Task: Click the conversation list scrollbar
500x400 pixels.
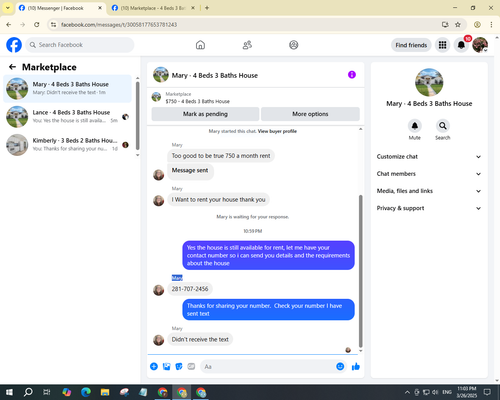Action: click(137, 116)
